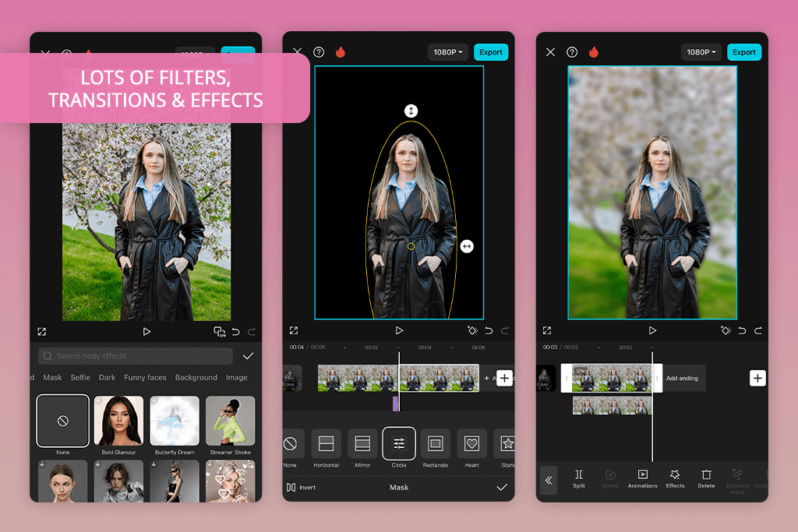Click the Search body effects field
Viewport: 798px width, 532px height.
[136, 356]
